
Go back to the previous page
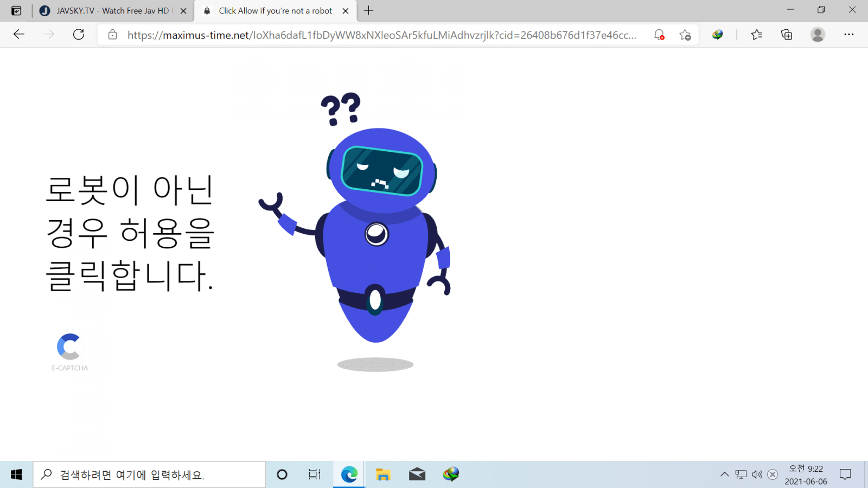[19, 34]
